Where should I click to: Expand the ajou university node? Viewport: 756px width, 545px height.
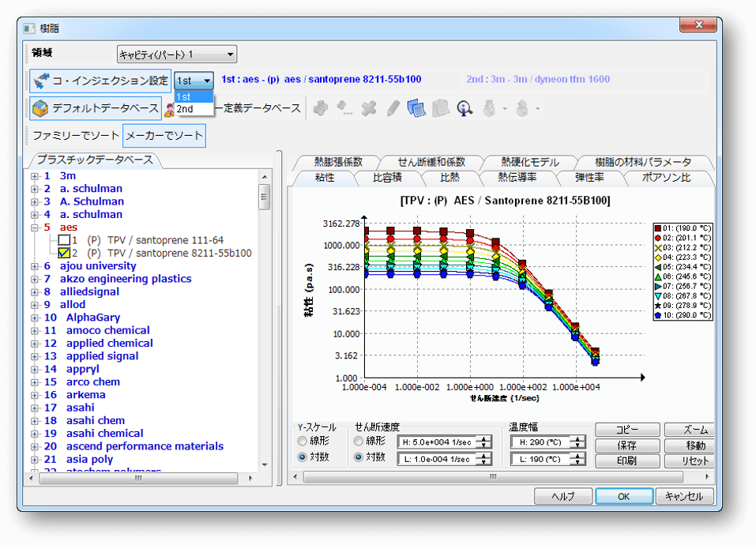pos(34,266)
